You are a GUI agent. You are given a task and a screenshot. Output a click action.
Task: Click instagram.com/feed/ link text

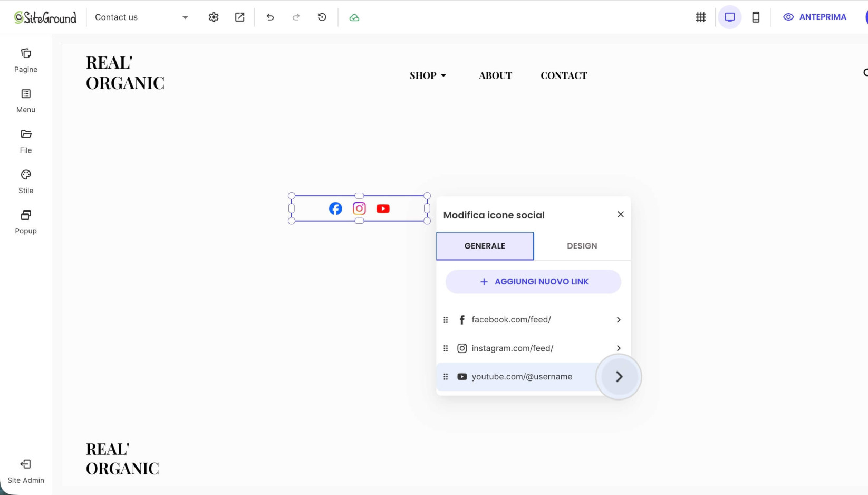[513, 348]
